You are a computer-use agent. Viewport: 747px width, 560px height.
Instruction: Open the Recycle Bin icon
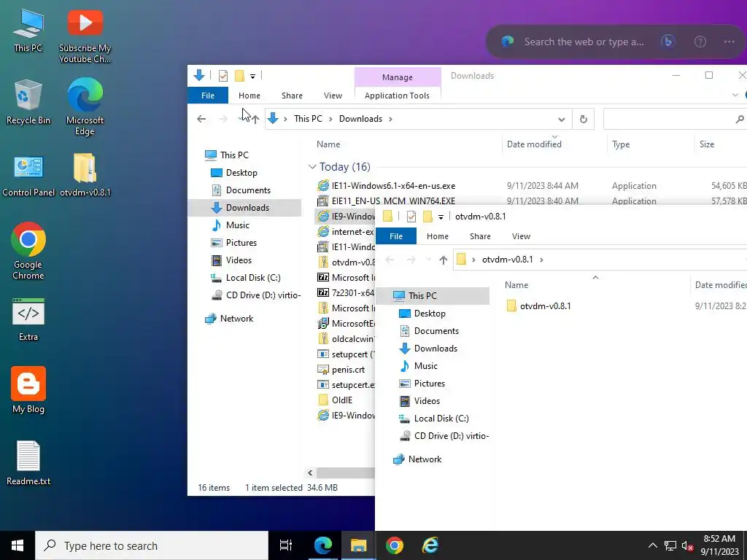(x=28, y=102)
